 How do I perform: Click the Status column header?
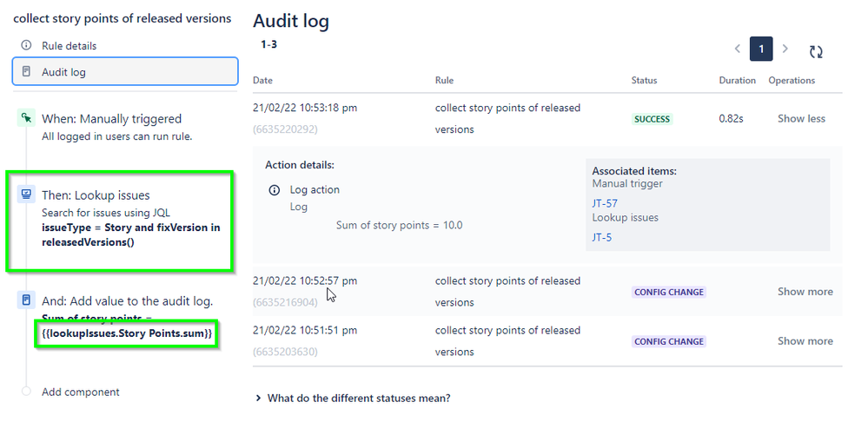[644, 80]
